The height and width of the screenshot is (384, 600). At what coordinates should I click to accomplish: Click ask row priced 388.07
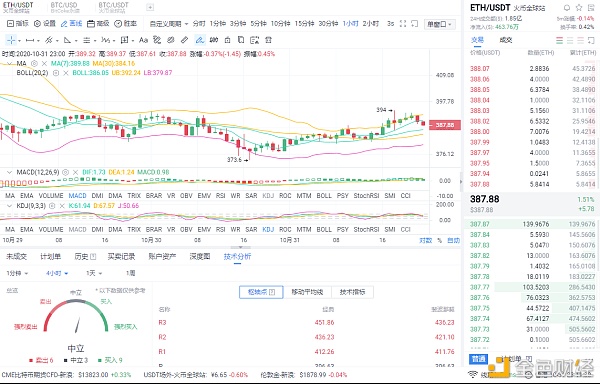click(532, 68)
